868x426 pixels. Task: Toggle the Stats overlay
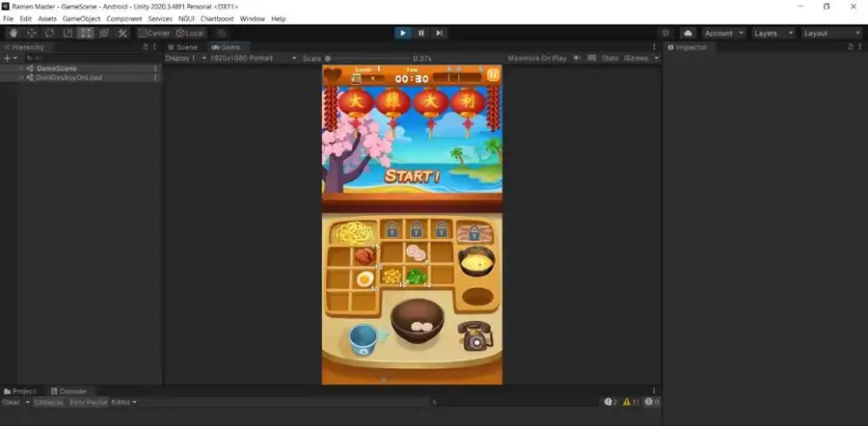610,58
